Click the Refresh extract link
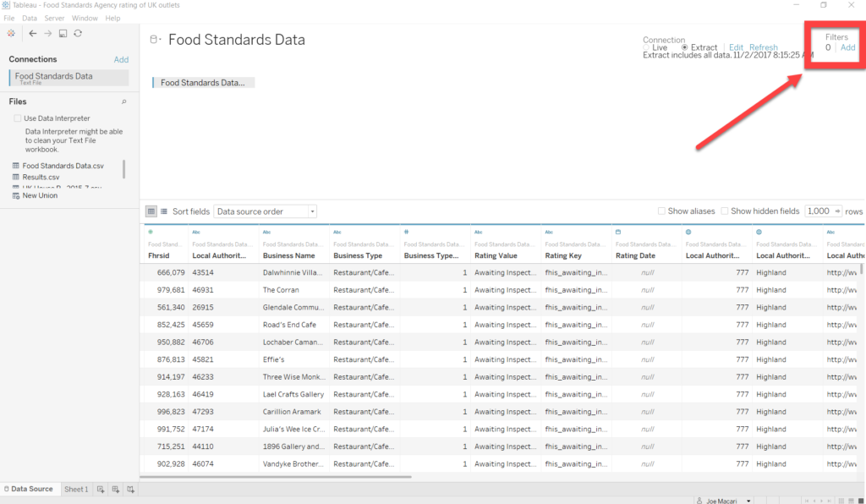866x504 pixels. pyautogui.click(x=764, y=47)
